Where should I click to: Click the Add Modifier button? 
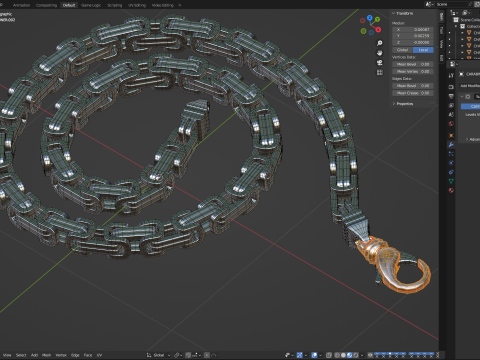click(470, 86)
